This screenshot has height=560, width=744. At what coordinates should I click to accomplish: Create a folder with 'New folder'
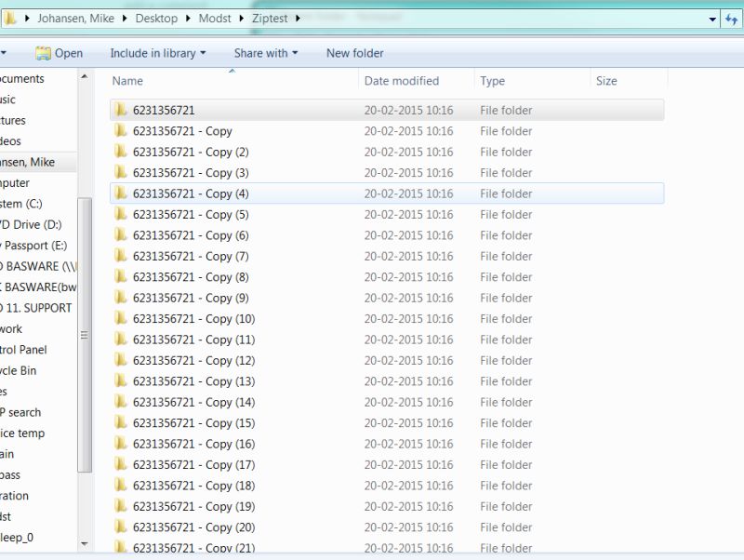[353, 53]
